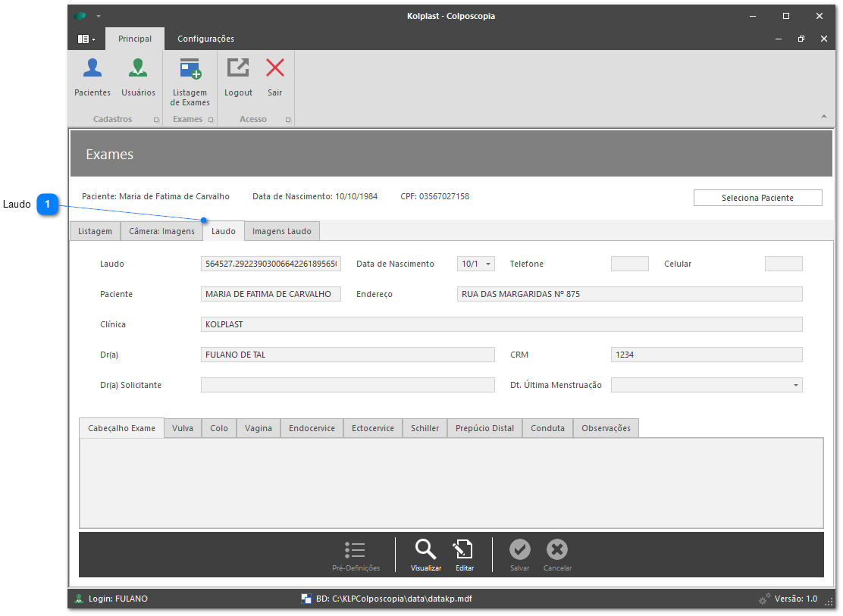The width and height of the screenshot is (843, 616).
Task: Open the Usuários management icon
Action: 138,68
